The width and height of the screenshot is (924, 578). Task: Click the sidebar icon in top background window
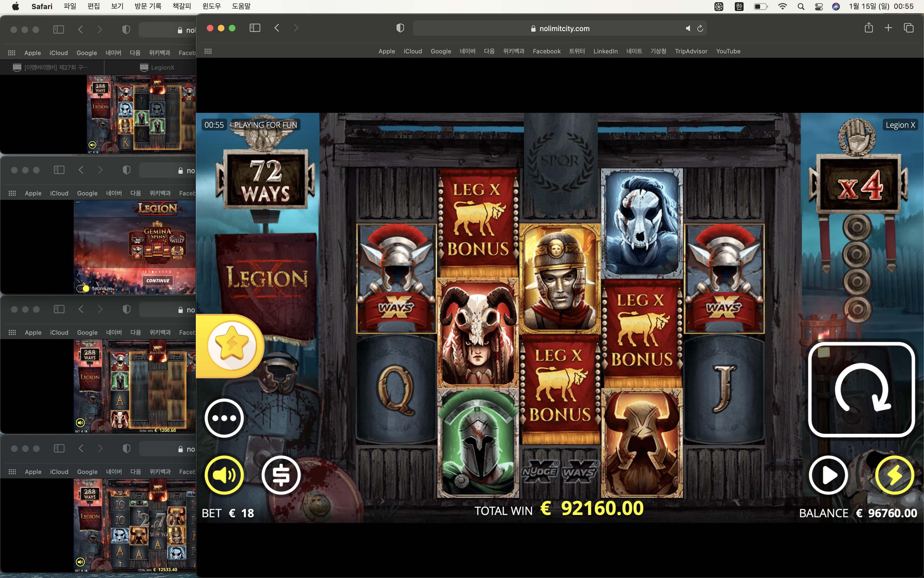click(x=58, y=29)
